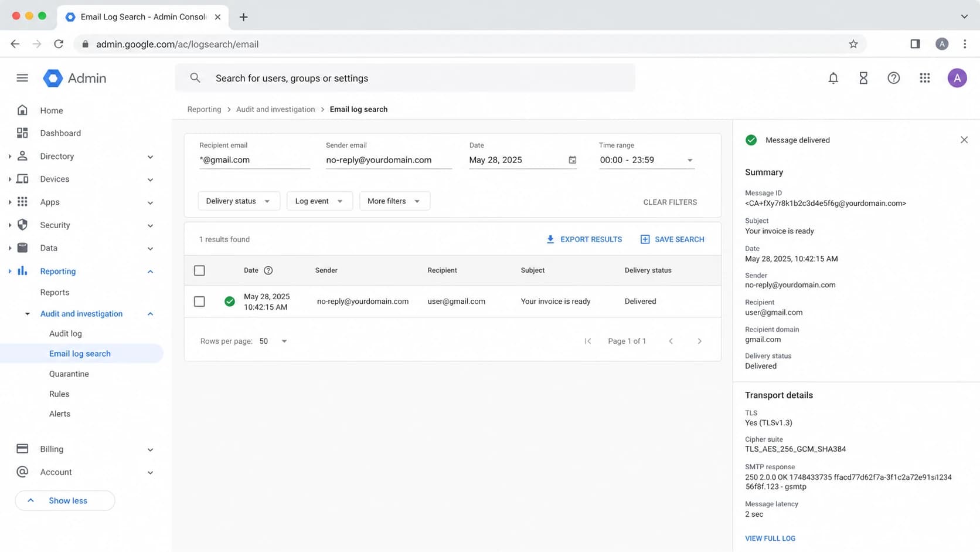Click the Google Admin logo

[74, 78]
